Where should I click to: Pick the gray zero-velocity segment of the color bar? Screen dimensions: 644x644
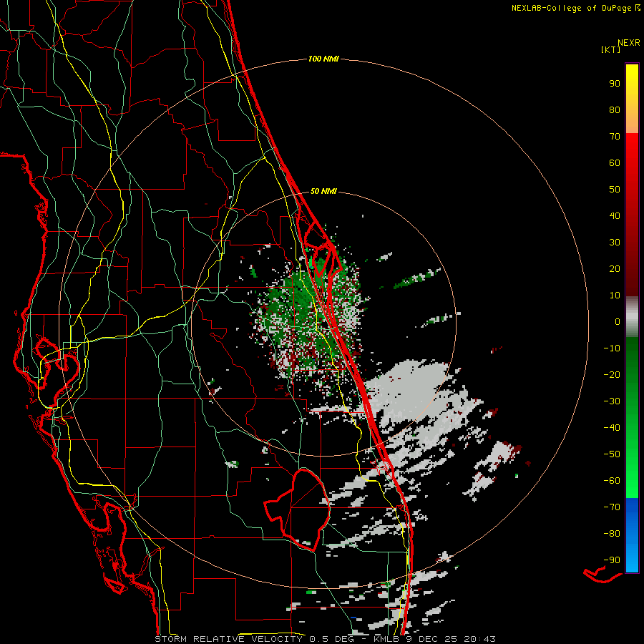click(632, 317)
